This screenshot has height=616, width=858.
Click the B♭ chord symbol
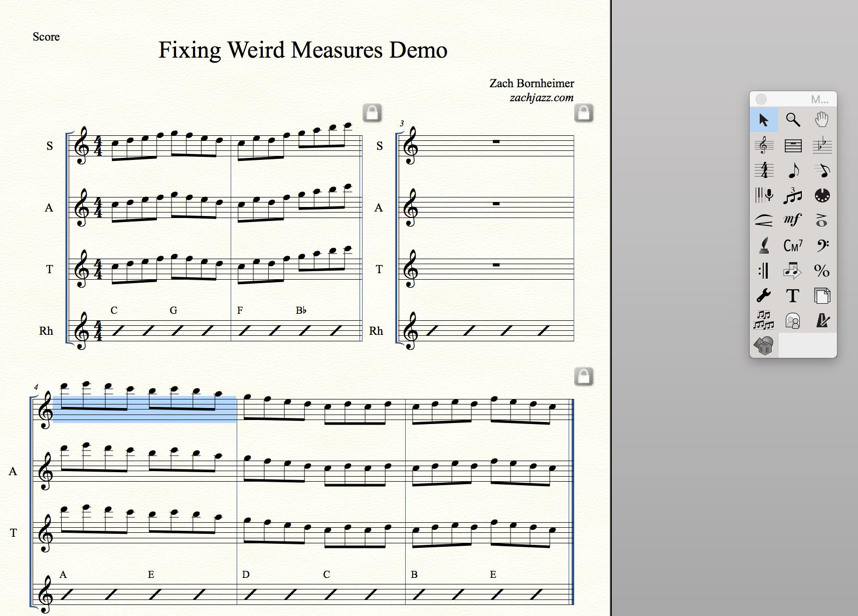[301, 310]
